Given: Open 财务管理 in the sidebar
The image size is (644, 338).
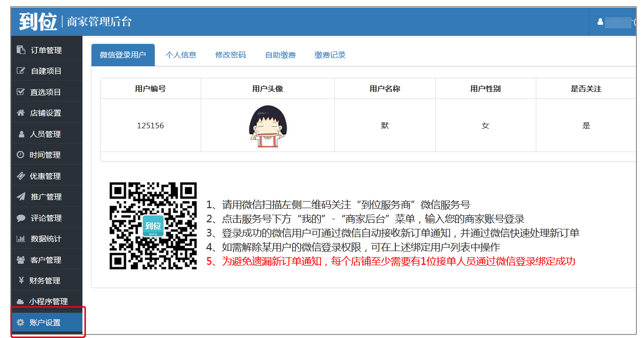Looking at the screenshot, I should click(x=45, y=281).
